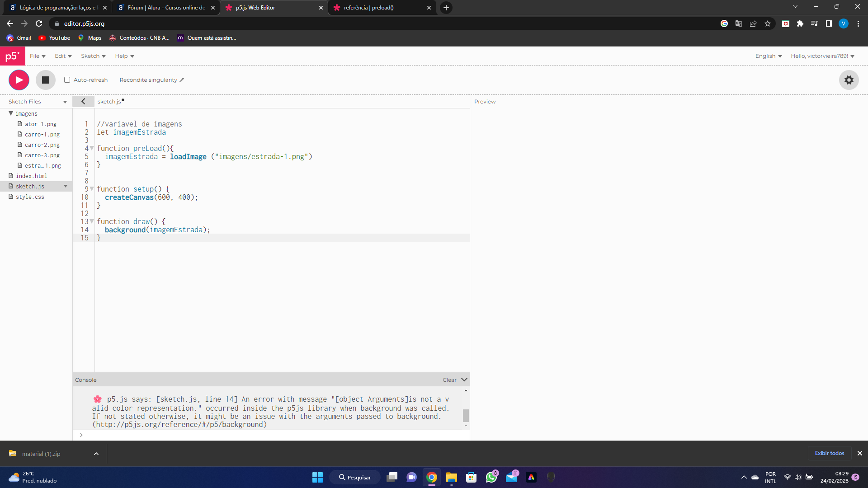This screenshot has height=488, width=868.
Task: Open the editor settings gear
Action: tap(849, 80)
